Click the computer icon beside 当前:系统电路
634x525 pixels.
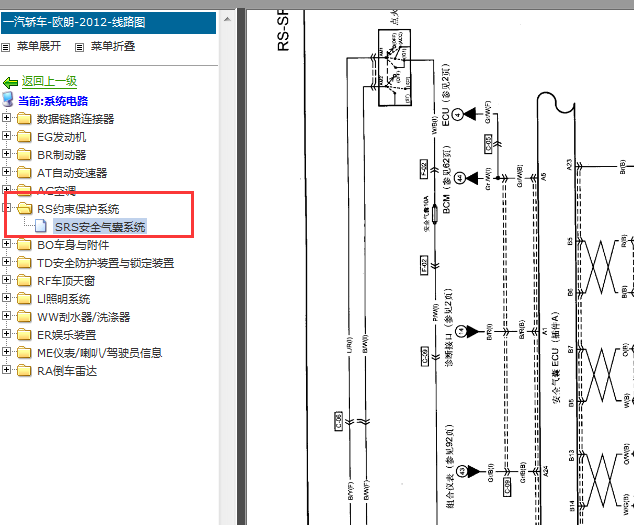pyautogui.click(x=8, y=99)
